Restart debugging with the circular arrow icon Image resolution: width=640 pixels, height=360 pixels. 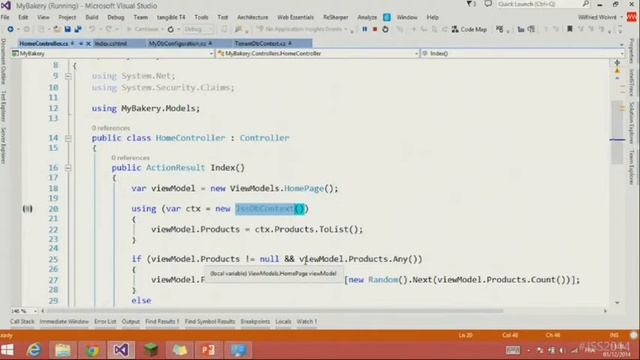click(x=385, y=29)
